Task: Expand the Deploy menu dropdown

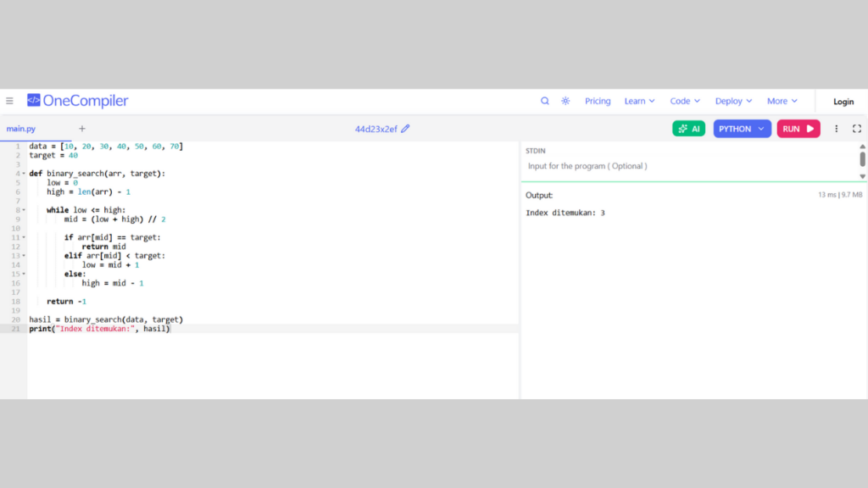Action: (x=733, y=101)
